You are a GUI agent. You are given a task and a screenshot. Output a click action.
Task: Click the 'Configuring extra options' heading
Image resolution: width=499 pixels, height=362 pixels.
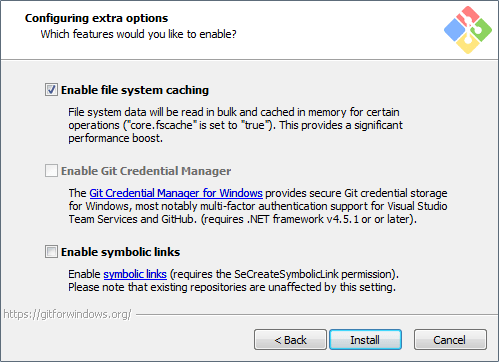coord(96,18)
